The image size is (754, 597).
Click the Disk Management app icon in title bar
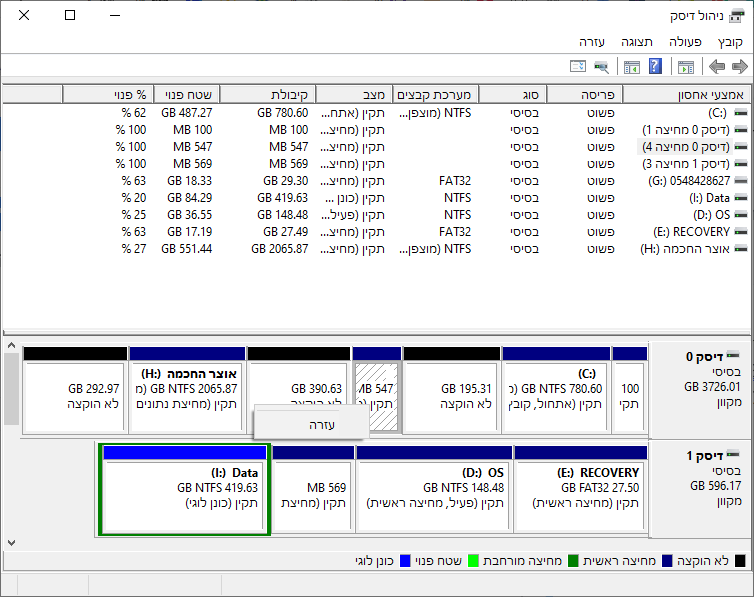[736, 16]
